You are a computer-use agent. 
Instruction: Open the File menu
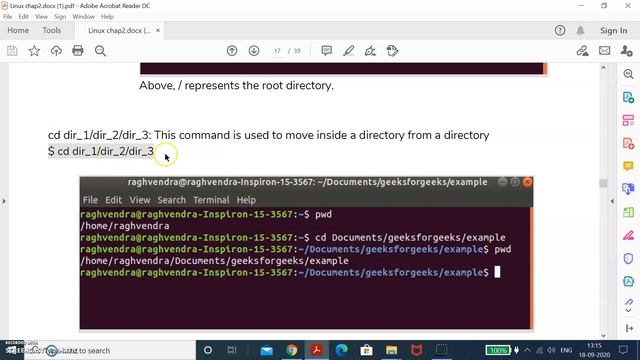pyautogui.click(x=7, y=17)
